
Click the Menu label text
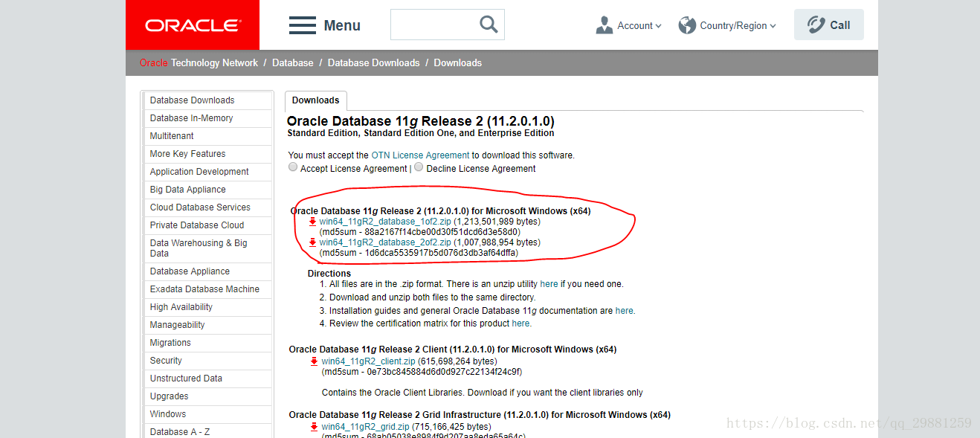coord(342,25)
